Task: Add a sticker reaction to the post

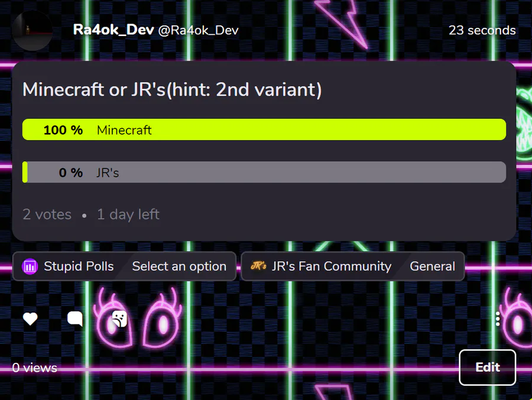Action: pyautogui.click(x=119, y=319)
